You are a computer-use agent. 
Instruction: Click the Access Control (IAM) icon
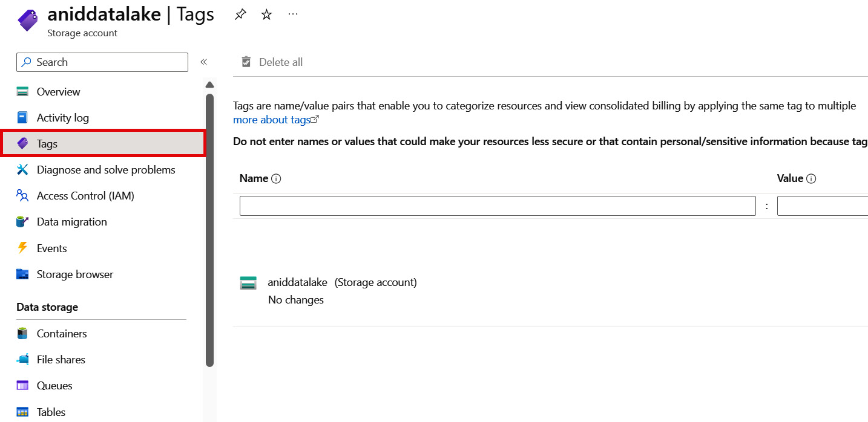[23, 196]
